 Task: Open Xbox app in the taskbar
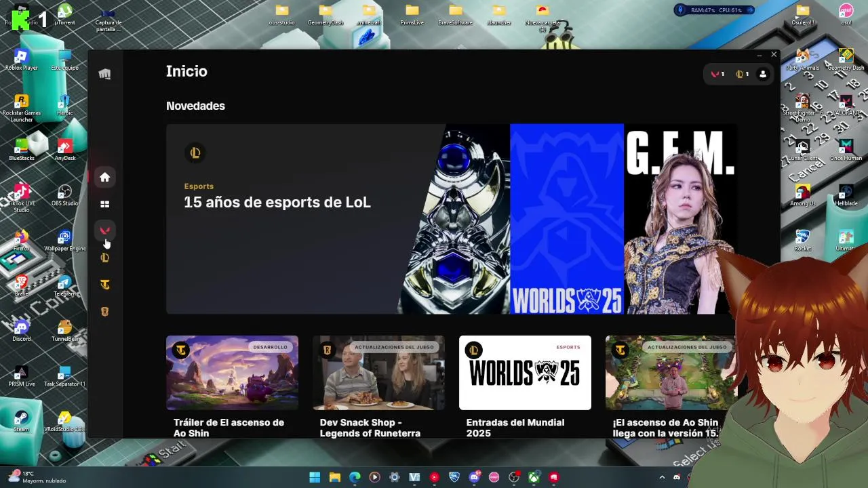point(534,477)
